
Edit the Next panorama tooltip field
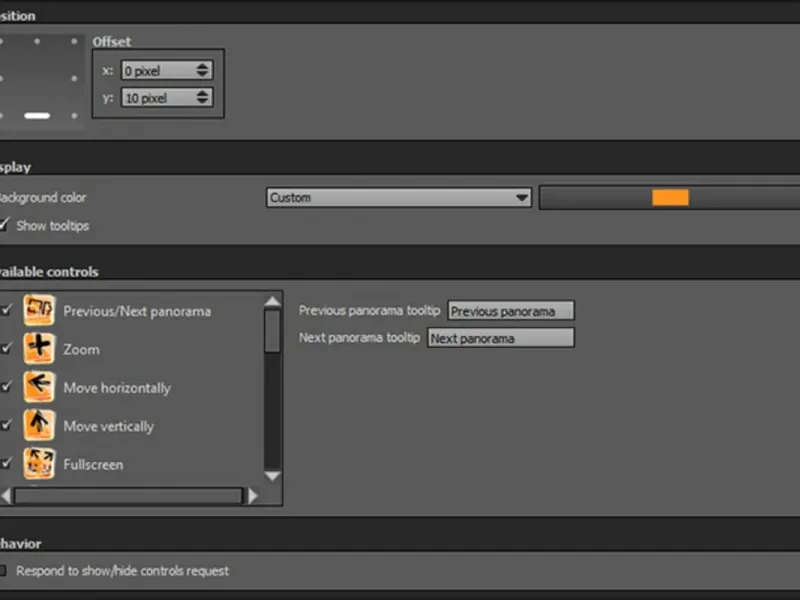501,338
